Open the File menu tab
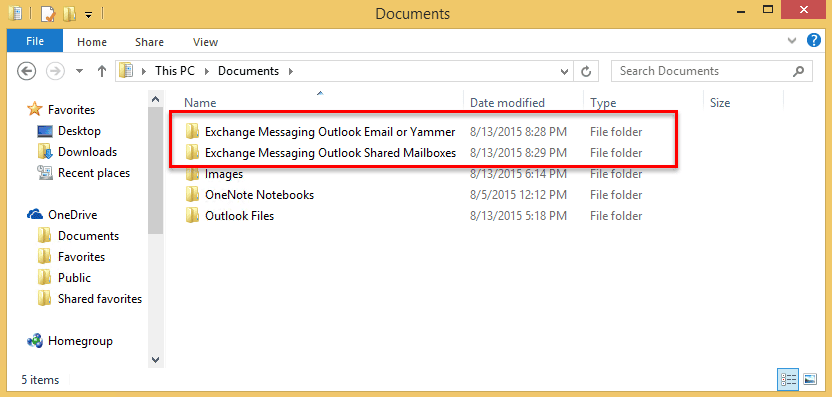Viewport: 832px width, 397px height. tap(35, 41)
